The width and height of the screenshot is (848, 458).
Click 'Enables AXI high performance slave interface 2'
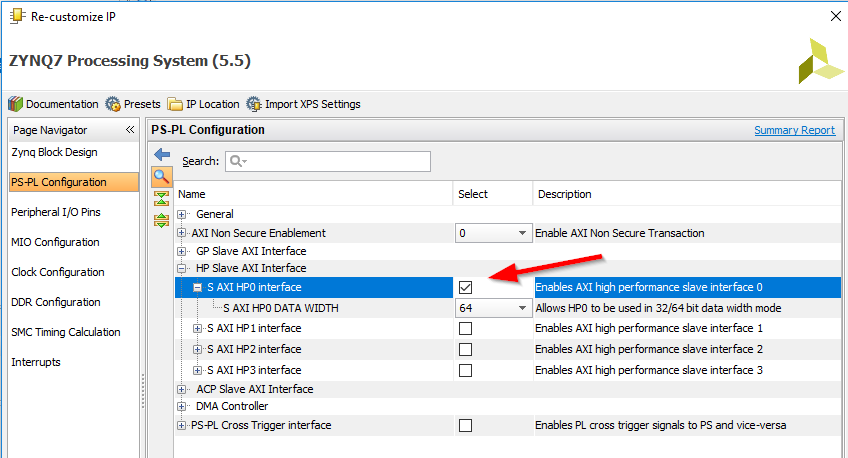point(649,349)
